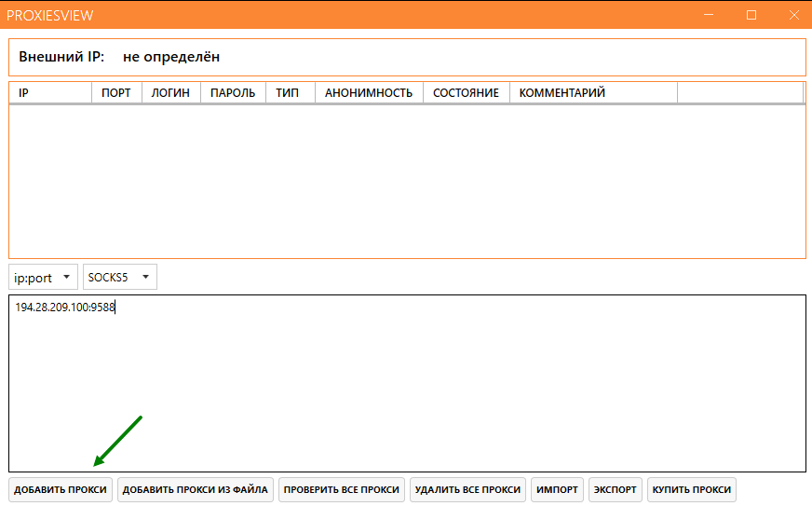This screenshot has height=506, width=812.
Task: Click the 194.28.209.100:9588 text entry
Action: pos(65,308)
